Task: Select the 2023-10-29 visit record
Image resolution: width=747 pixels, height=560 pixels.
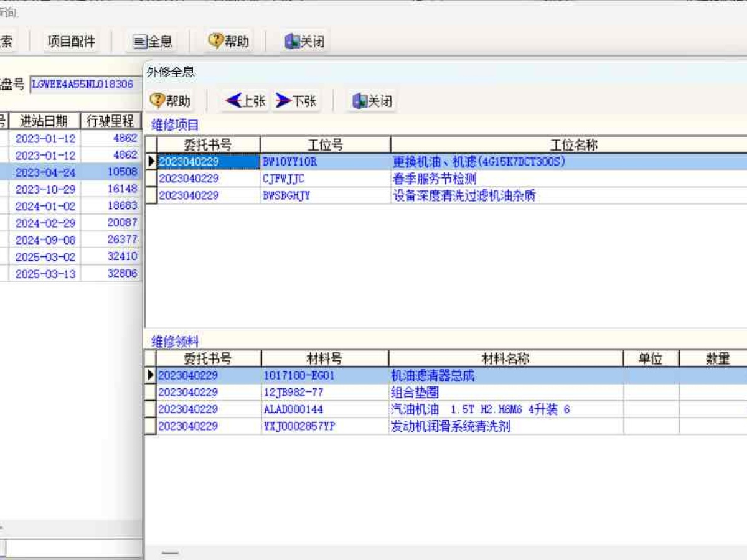Action: (45, 189)
